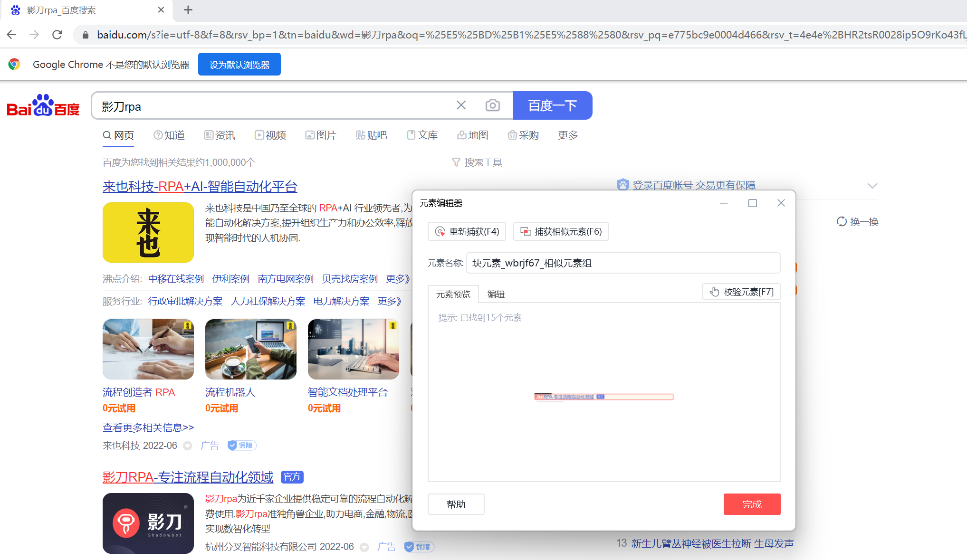The height and width of the screenshot is (560, 967).
Task: Open 中移在线案例 link
Action: point(176,279)
